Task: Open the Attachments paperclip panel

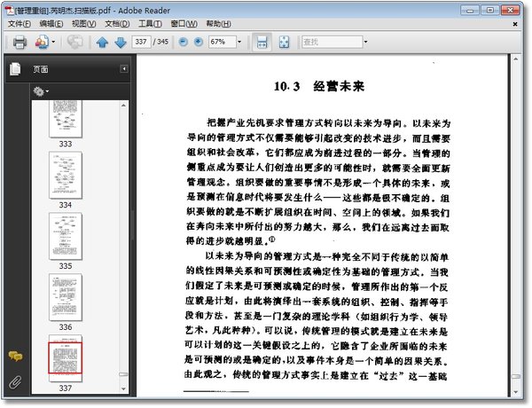Action: (x=15, y=382)
